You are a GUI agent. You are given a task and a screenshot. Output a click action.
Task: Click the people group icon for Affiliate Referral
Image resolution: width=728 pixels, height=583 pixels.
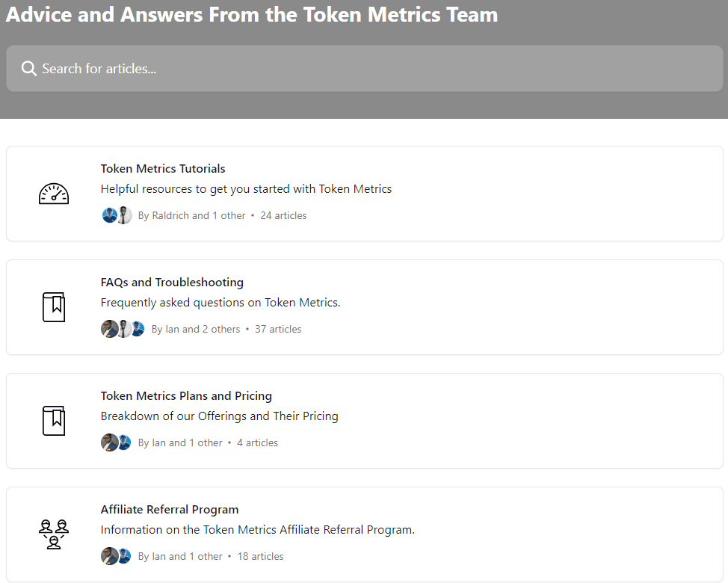coord(54,534)
